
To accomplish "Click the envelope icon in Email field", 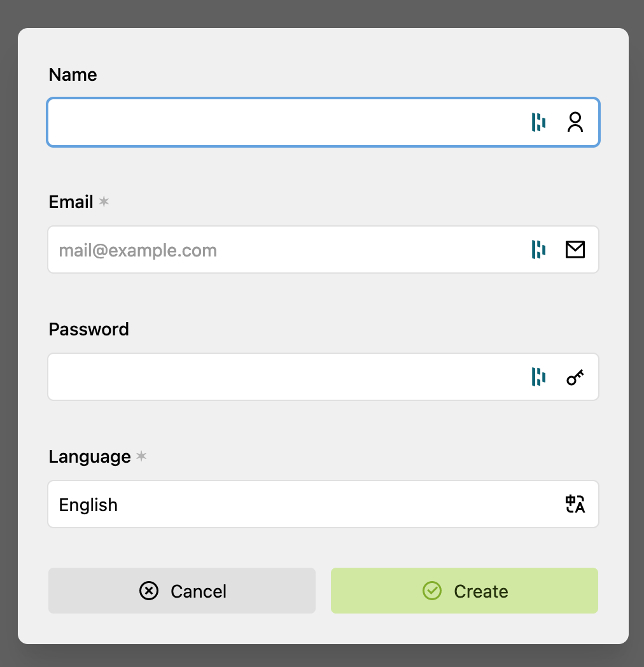I will [575, 249].
